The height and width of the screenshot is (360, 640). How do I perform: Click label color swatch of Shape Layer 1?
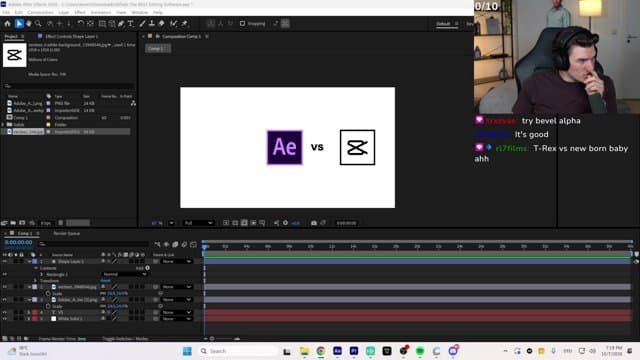35,261
